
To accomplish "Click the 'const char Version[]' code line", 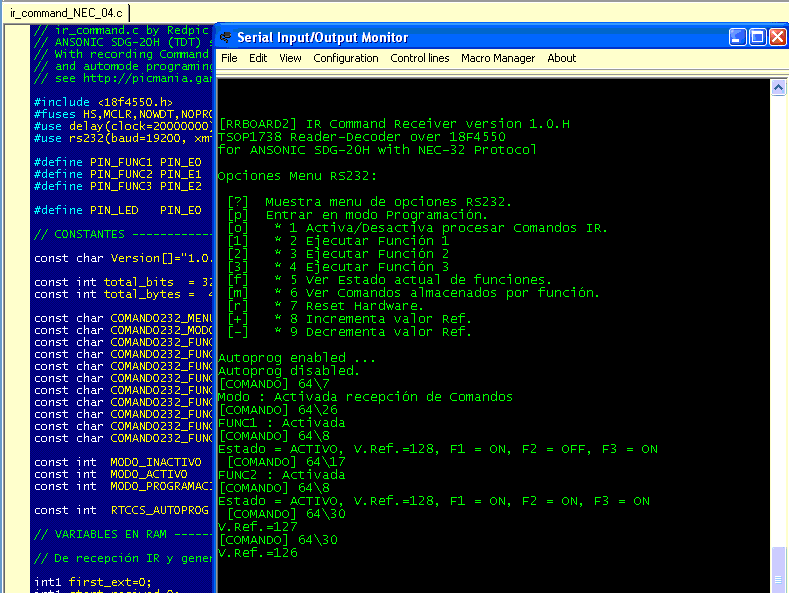I will click(123, 258).
